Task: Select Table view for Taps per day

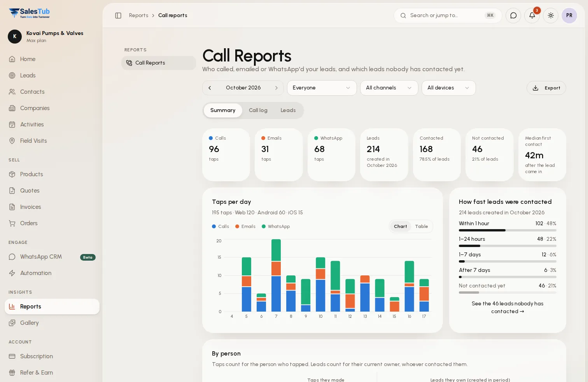Action: (x=422, y=226)
